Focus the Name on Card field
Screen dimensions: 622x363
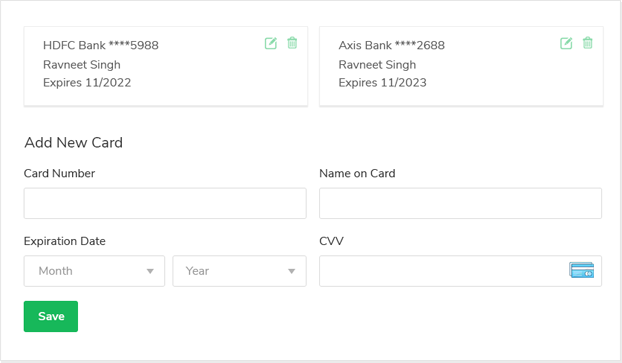(461, 203)
